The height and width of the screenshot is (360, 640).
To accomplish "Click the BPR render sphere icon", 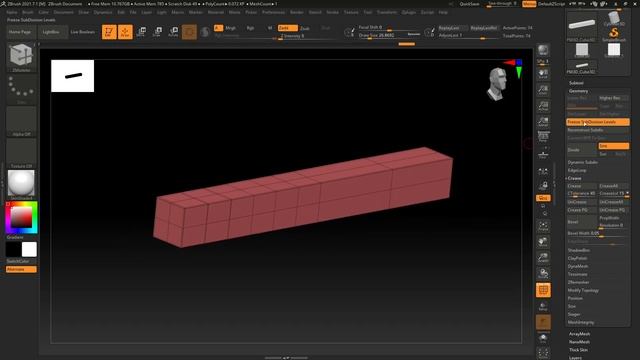I will (543, 50).
